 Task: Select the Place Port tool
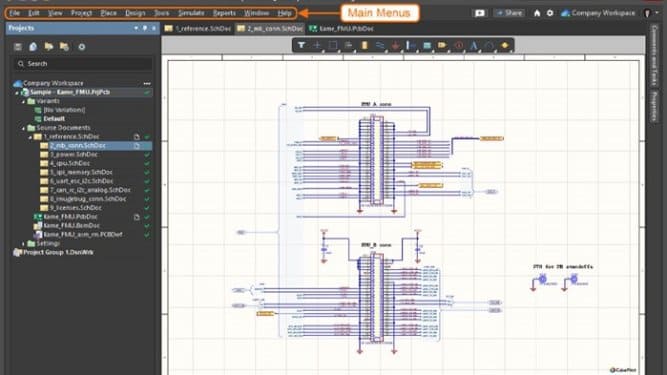[x=442, y=45]
